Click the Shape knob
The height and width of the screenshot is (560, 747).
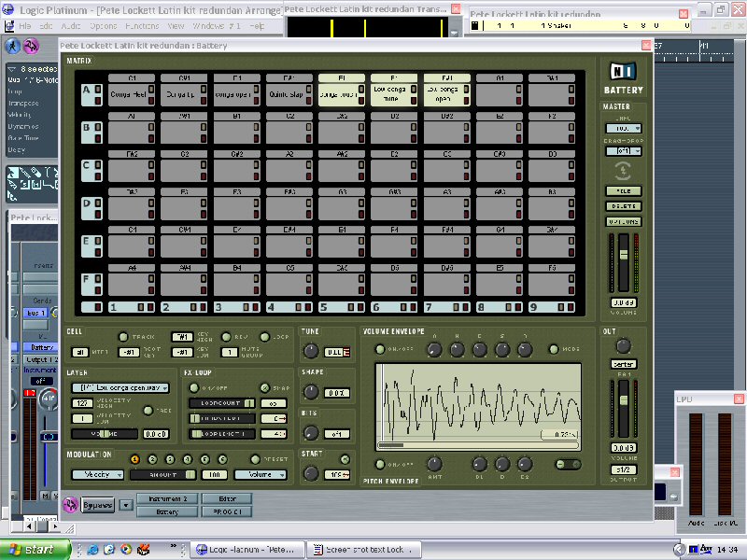pos(311,392)
